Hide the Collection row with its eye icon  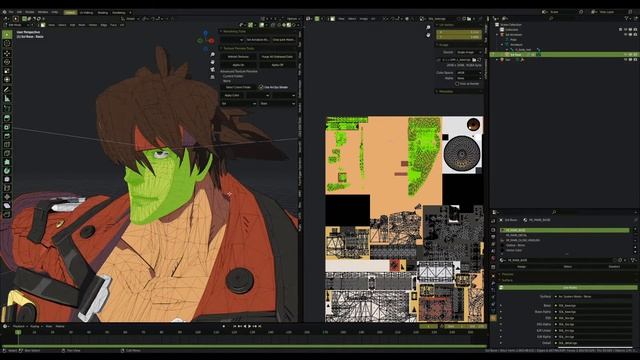626,29
